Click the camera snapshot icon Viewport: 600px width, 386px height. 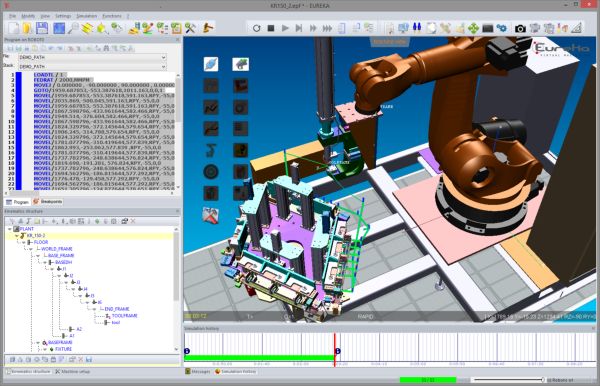[520, 28]
